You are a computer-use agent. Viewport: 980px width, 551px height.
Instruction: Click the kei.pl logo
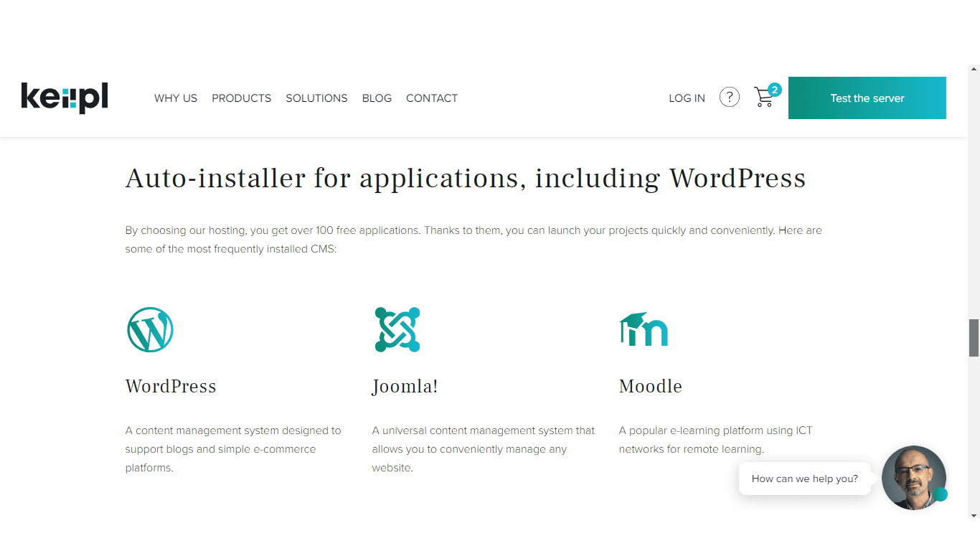pyautogui.click(x=65, y=98)
